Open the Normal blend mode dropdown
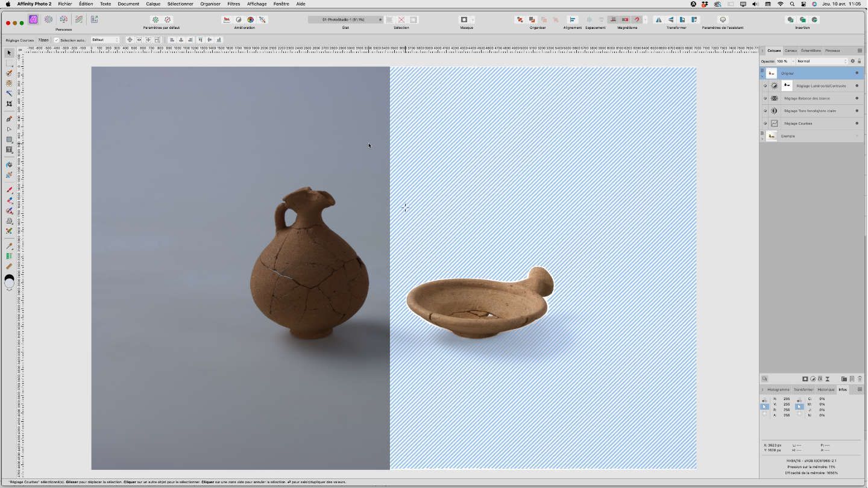 pos(821,61)
